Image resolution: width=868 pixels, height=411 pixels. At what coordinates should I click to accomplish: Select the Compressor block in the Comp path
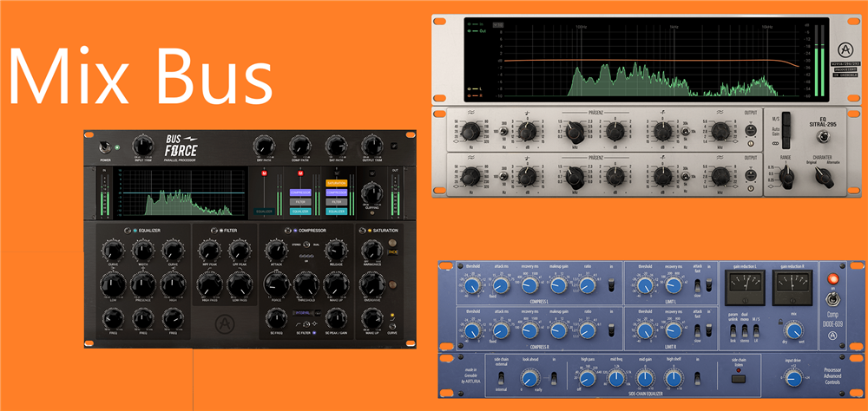click(300, 192)
